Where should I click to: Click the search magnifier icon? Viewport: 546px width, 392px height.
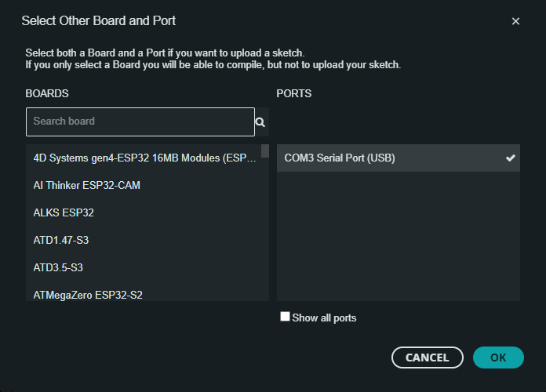click(x=260, y=122)
